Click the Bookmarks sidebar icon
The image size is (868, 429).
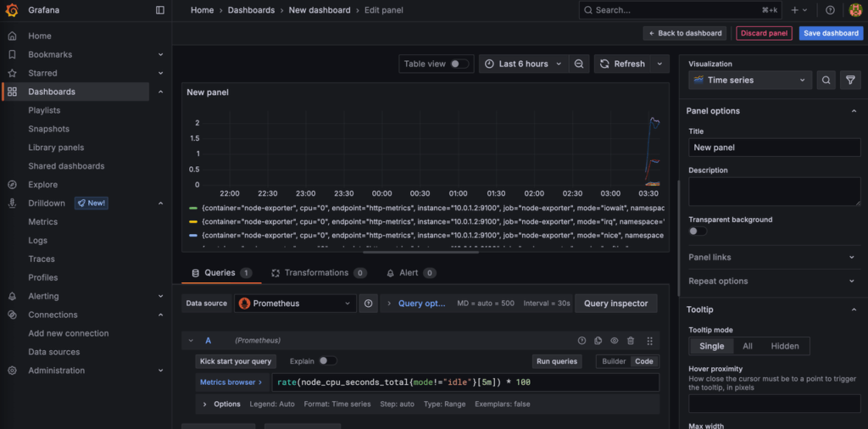pos(12,54)
